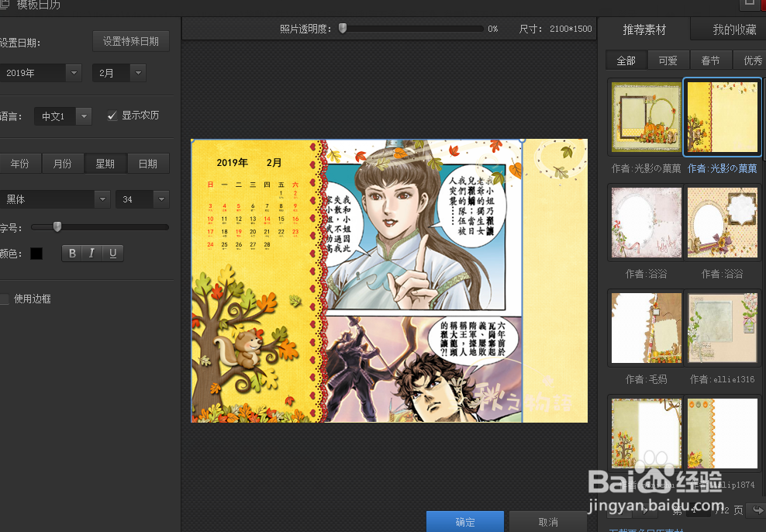Click the author text 作者:毛妈

click(646, 379)
